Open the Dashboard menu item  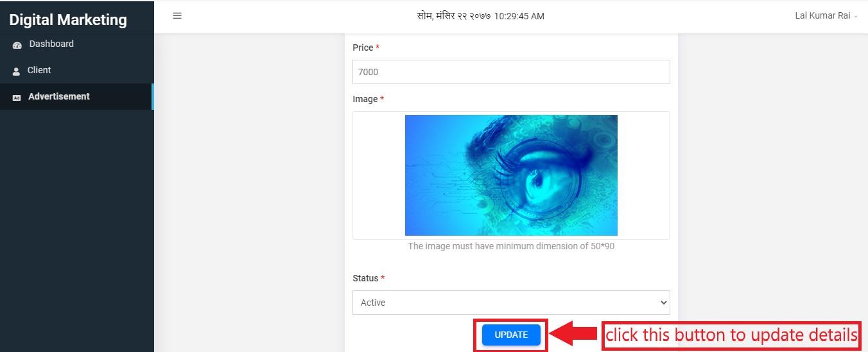click(77, 44)
